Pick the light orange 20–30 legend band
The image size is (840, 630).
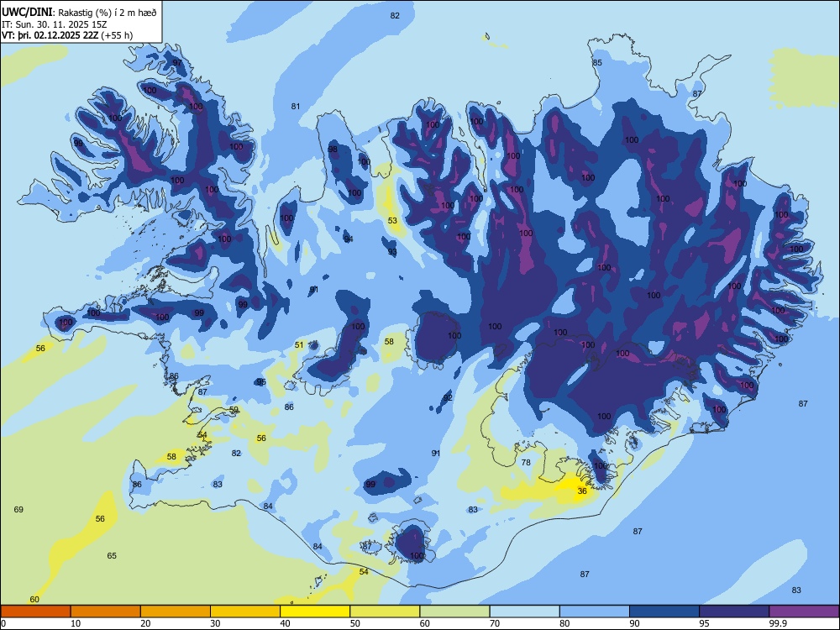[x=176, y=612]
